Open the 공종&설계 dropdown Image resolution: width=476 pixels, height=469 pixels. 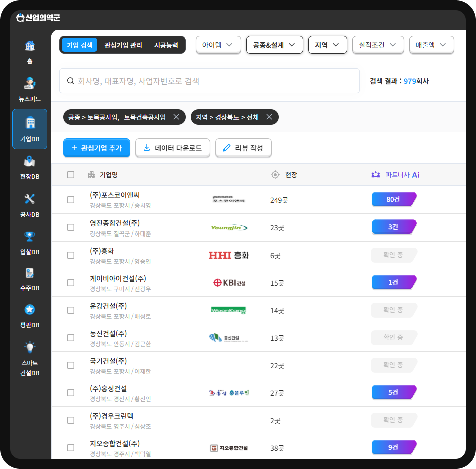(x=275, y=45)
